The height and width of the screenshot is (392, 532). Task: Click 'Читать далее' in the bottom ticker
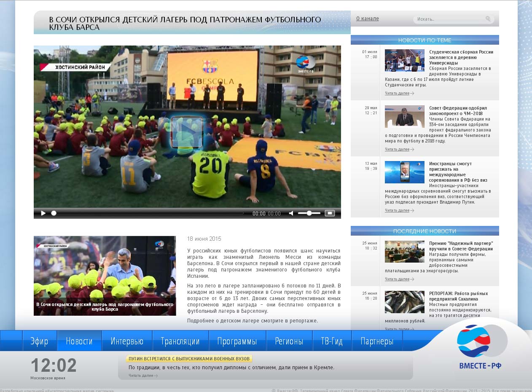tap(143, 376)
